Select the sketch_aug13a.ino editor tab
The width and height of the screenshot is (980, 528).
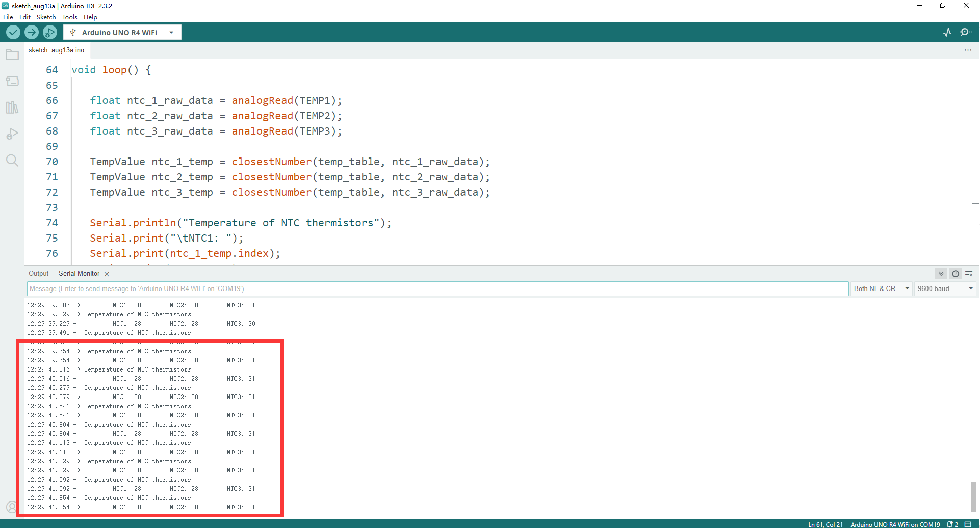pos(57,50)
